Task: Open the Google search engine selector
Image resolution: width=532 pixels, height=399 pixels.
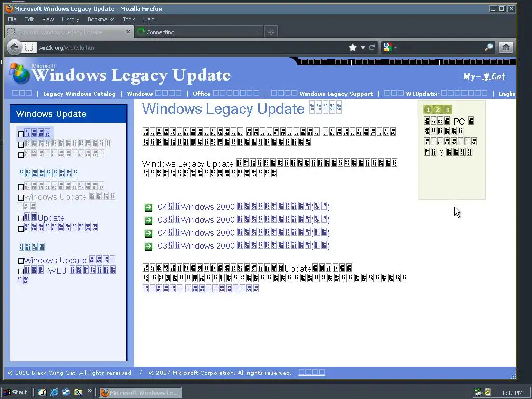Action: (390, 47)
